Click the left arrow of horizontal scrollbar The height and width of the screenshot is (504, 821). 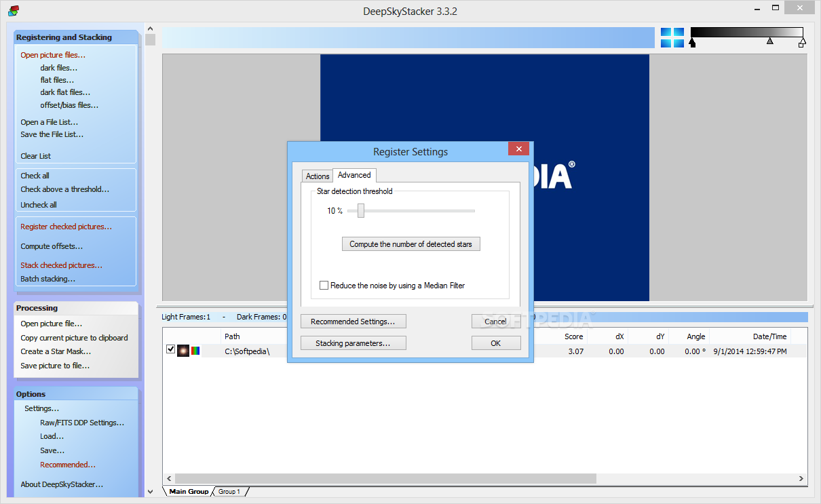pos(169,478)
